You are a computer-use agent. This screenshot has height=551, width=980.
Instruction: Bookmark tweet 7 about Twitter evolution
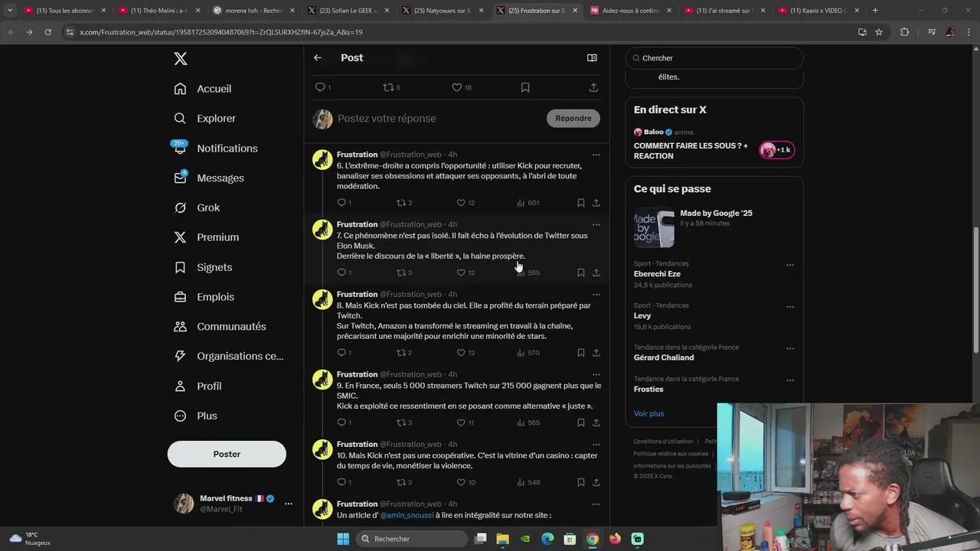coord(580,272)
